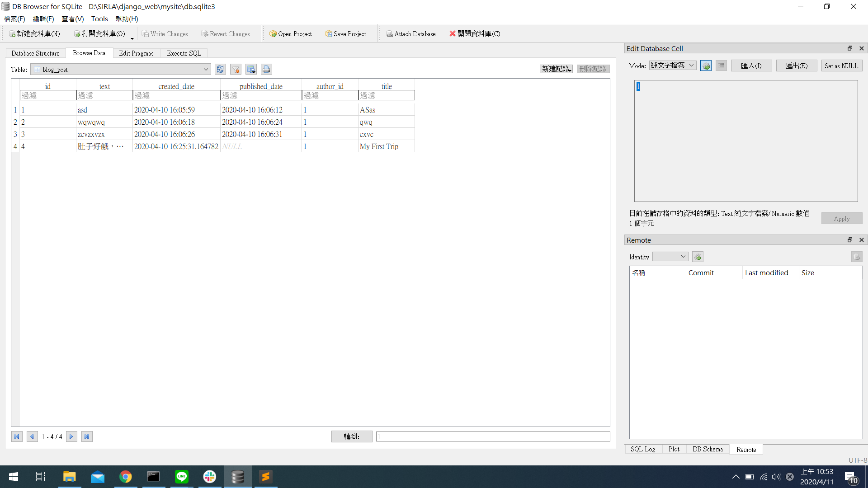The width and height of the screenshot is (868, 488).
Task: Click the print table icon
Action: point(266,69)
